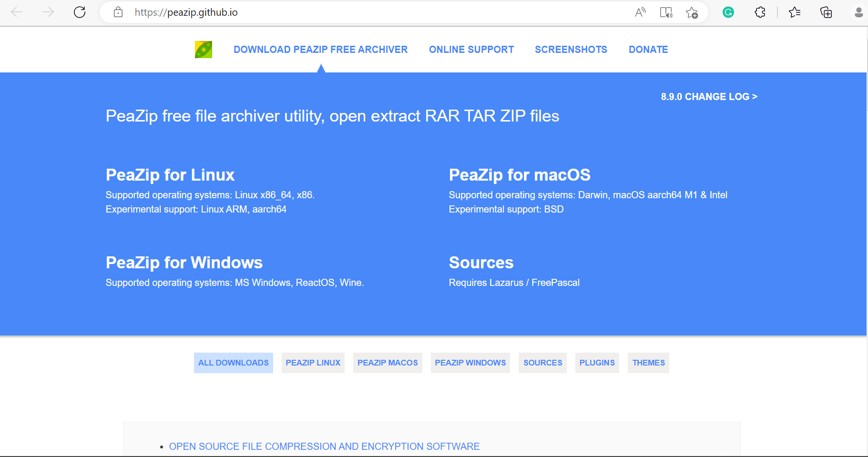The image size is (868, 457).
Task: Open the Collections icon
Action: pyautogui.click(x=826, y=12)
